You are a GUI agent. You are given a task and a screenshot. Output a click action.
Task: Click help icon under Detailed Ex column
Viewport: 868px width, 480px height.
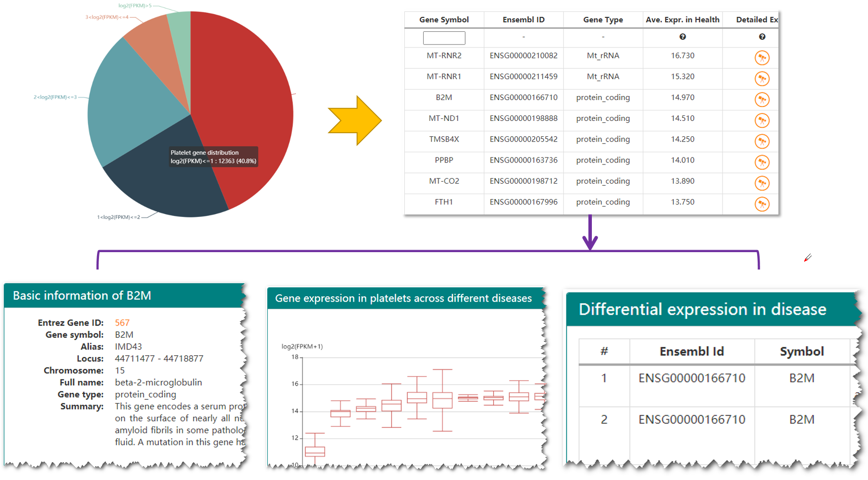762,37
